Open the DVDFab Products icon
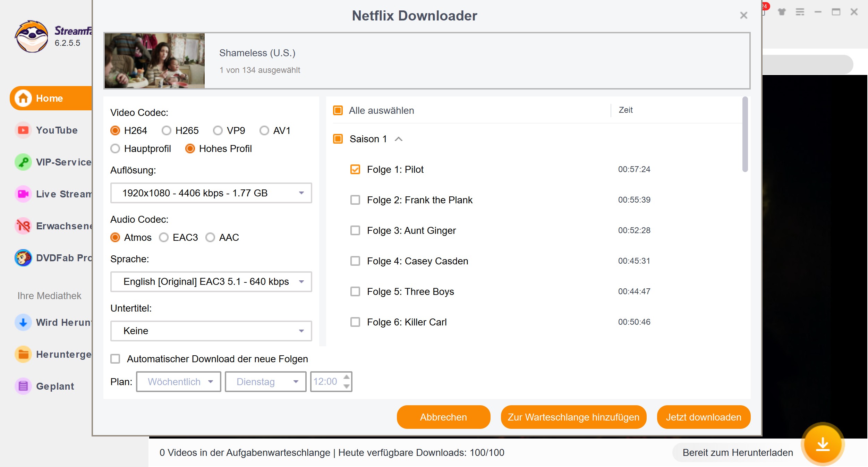Image resolution: width=868 pixels, height=467 pixels. pos(23,258)
